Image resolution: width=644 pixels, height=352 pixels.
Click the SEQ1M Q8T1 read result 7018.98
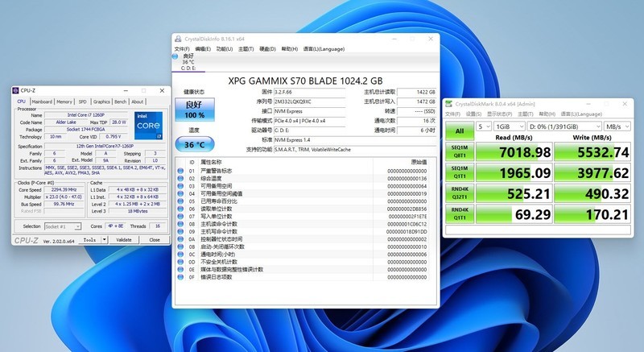(x=514, y=152)
